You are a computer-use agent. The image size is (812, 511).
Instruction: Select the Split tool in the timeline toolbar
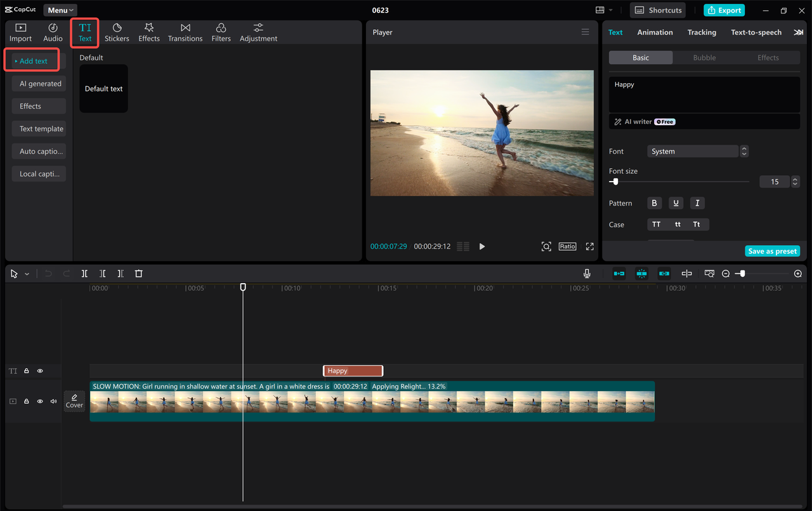[x=84, y=273]
